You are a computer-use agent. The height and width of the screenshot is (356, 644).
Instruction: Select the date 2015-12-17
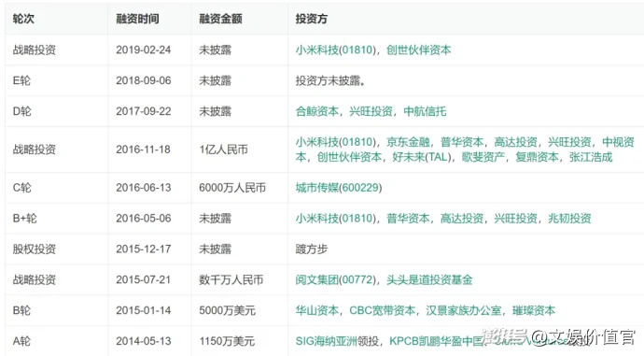(144, 249)
